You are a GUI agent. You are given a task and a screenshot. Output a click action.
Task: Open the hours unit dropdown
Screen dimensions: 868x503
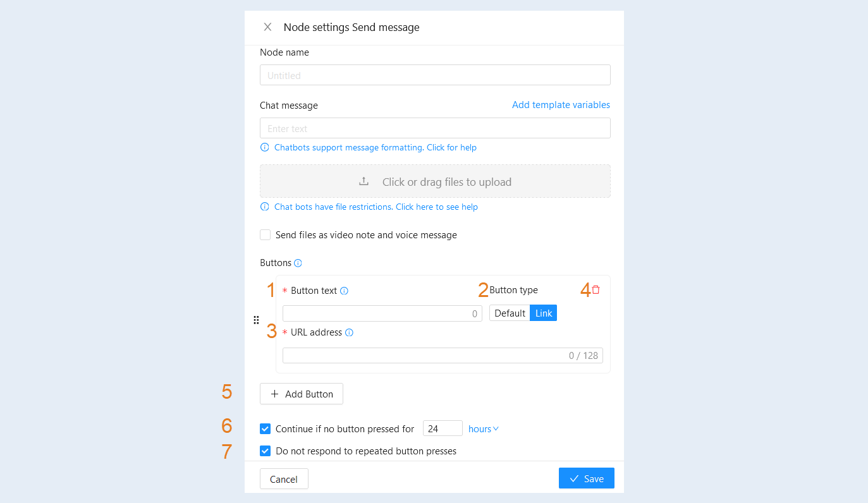(x=484, y=429)
